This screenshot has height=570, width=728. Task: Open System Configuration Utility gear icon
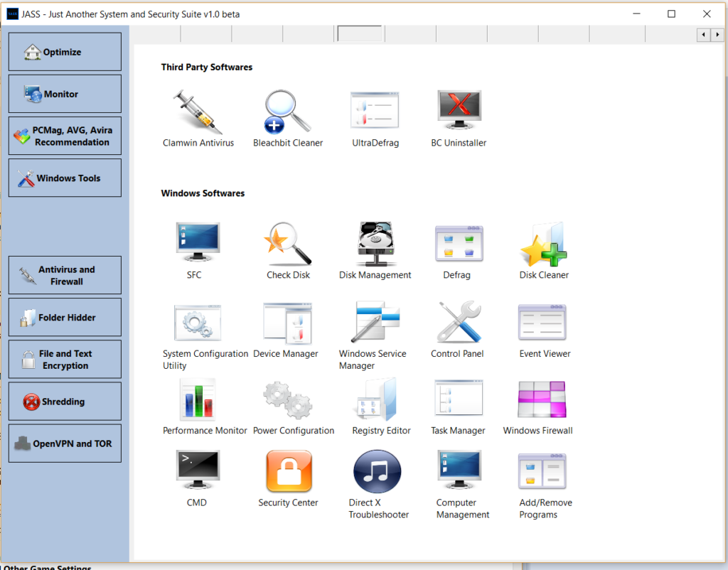coord(198,323)
